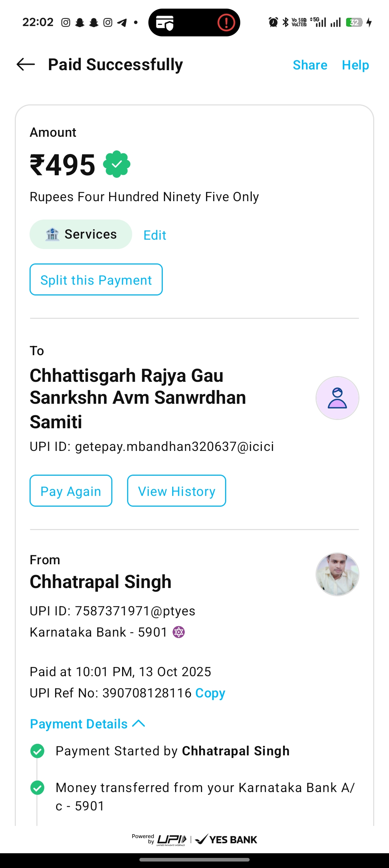This screenshot has width=389, height=868.
Task: Tap the back arrow icon
Action: (26, 64)
